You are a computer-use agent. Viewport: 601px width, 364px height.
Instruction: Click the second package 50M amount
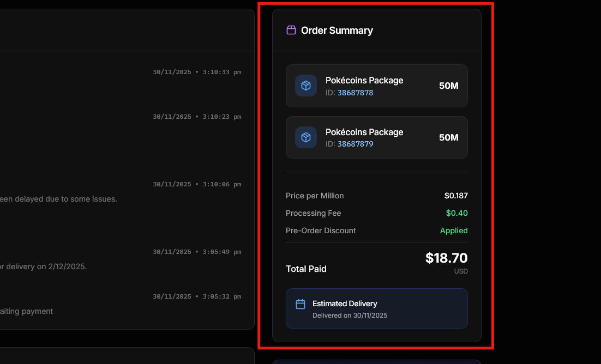tap(448, 137)
